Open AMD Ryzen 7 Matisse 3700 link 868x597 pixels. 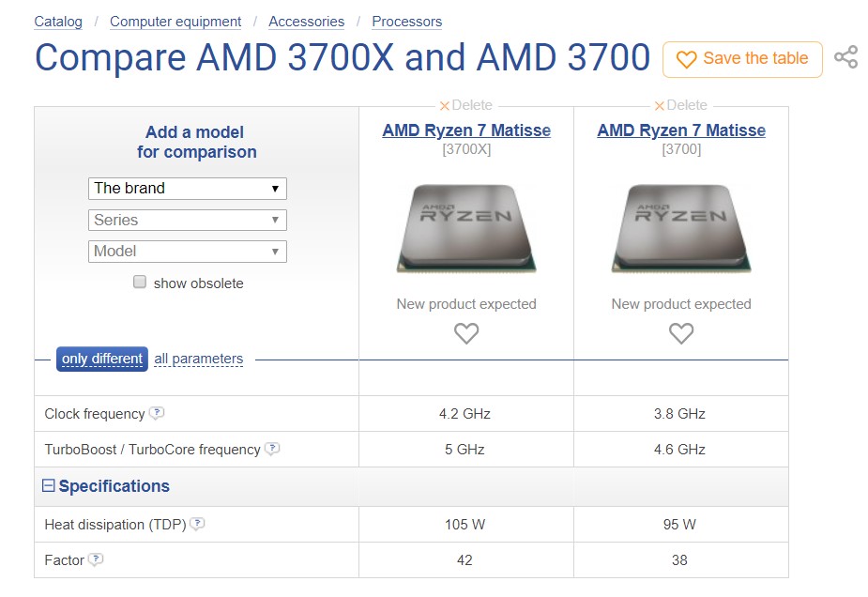click(x=681, y=130)
